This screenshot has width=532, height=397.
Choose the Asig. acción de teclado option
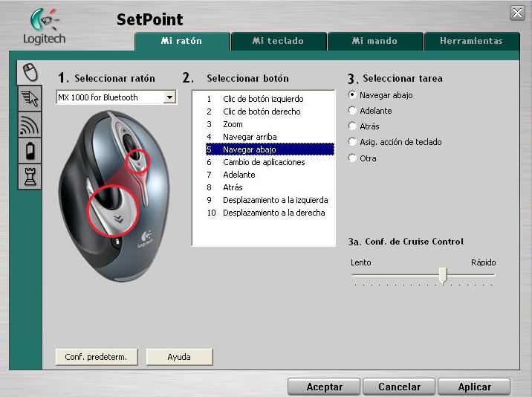click(x=353, y=142)
